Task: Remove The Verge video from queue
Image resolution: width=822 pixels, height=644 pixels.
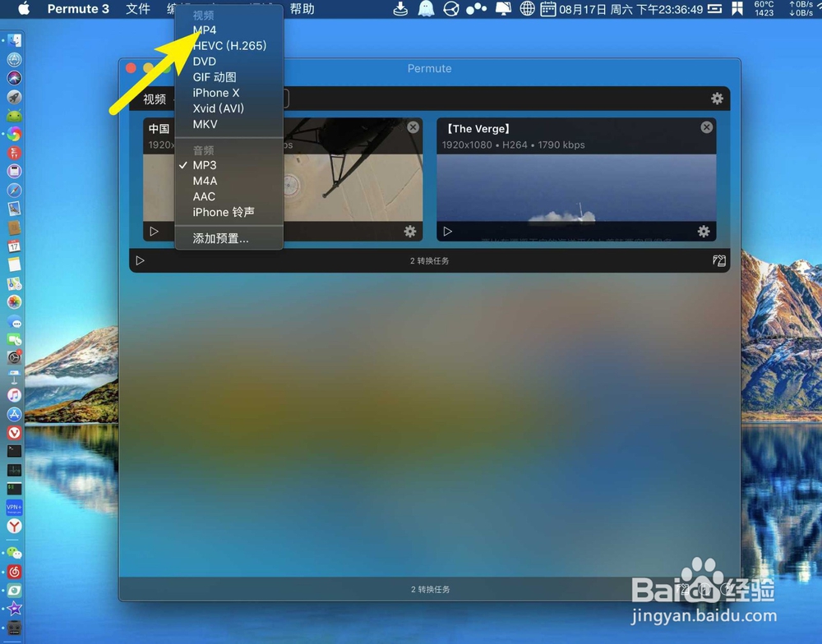Action: 707,126
